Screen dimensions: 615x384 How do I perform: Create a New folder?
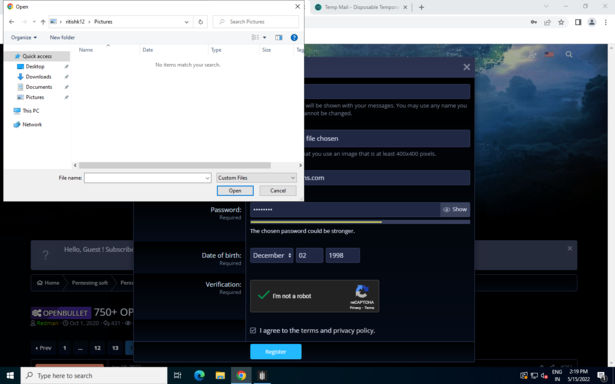point(62,38)
